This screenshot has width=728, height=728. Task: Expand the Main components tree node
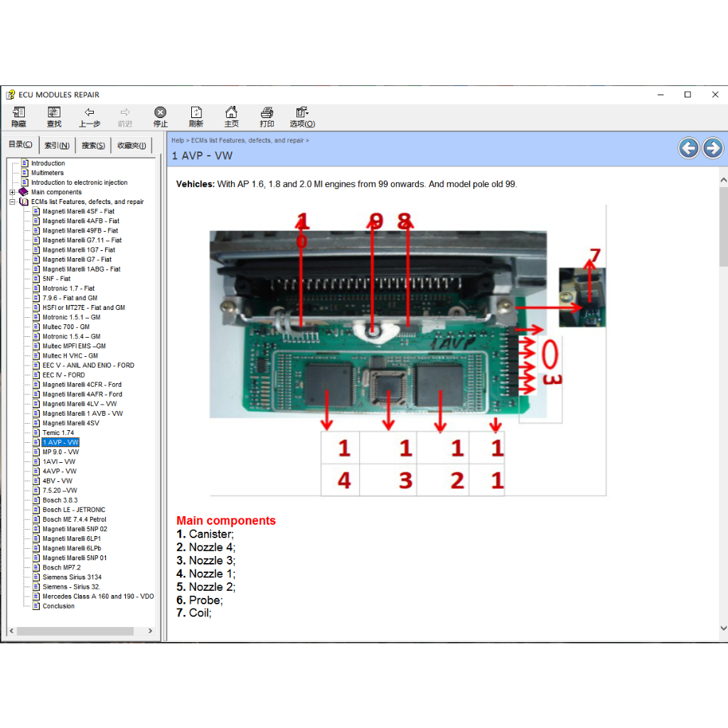click(13, 192)
